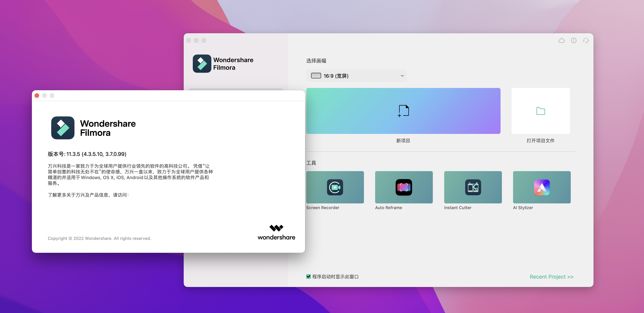The image size is (644, 313).
Task: Launch the AI Stylizer tool icon
Action: pos(542,187)
